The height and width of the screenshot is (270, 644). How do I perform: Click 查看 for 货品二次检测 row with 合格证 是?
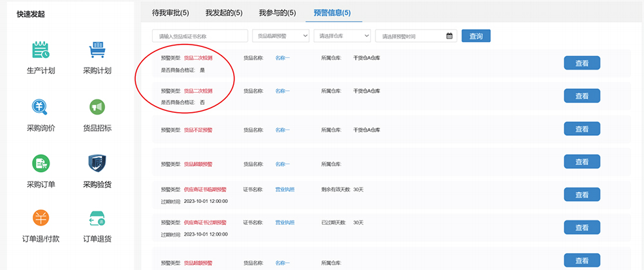coord(582,63)
